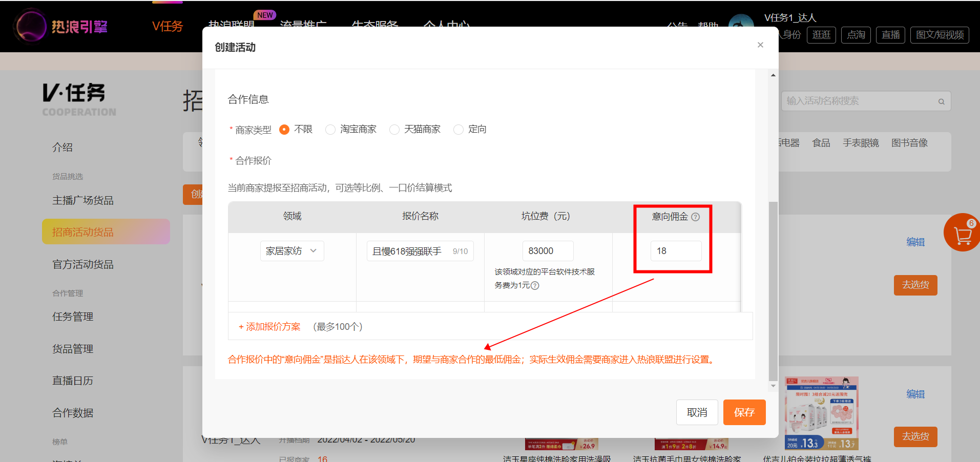Open the orange shopping cart icon
Screen dimensions: 980x462
click(963, 233)
